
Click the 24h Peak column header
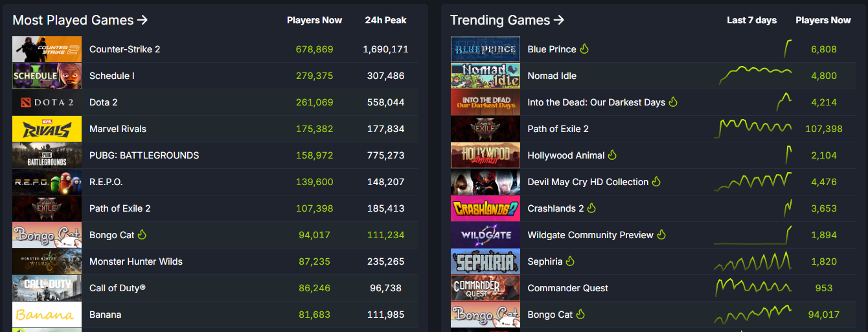click(x=385, y=20)
